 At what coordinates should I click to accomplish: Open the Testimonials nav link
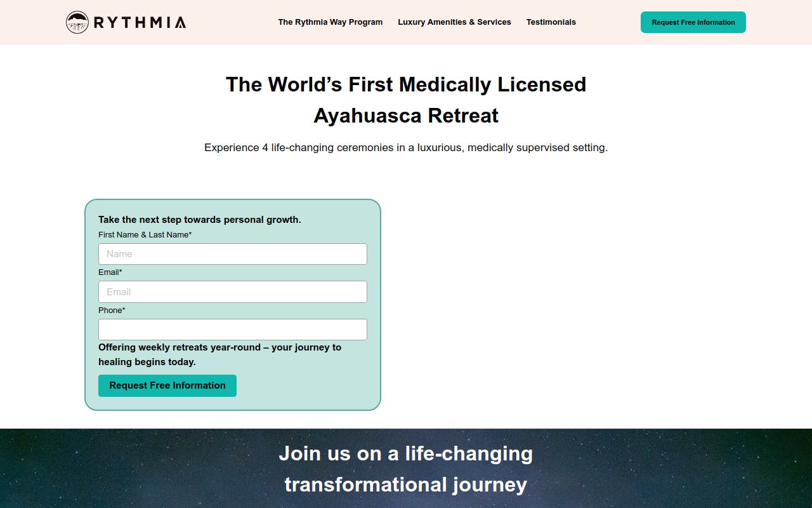(551, 22)
